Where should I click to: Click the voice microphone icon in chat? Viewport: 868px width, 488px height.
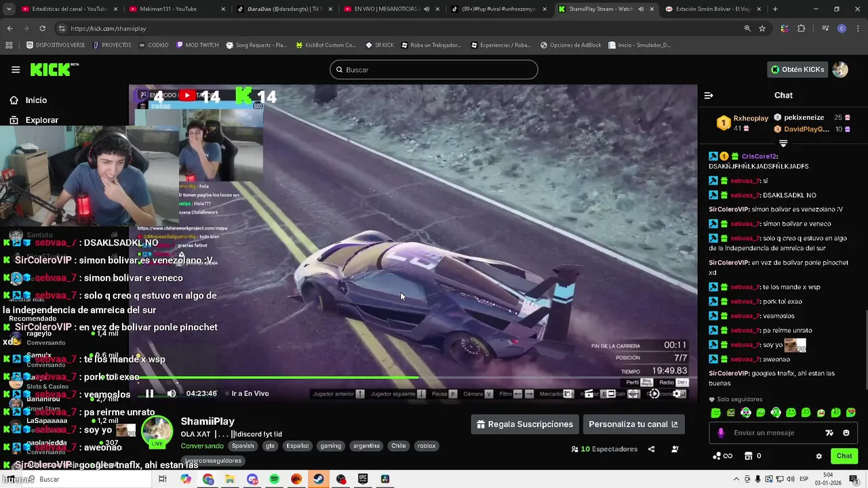coord(721,432)
